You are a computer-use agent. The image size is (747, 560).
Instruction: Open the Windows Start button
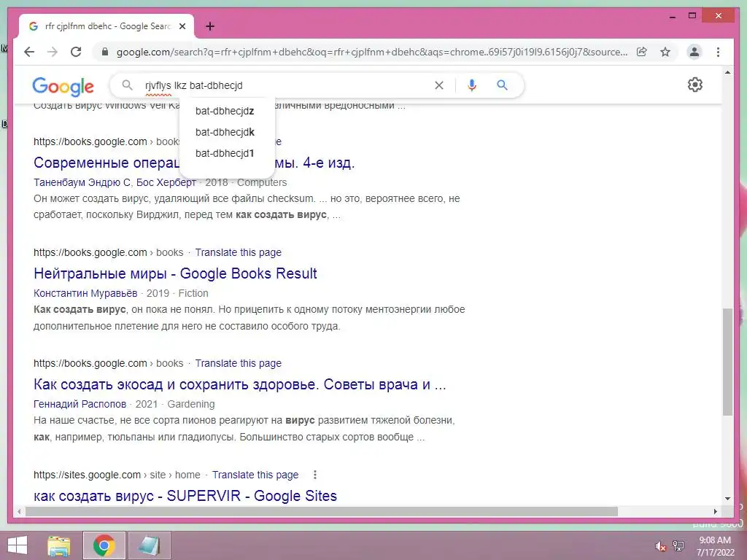18,545
